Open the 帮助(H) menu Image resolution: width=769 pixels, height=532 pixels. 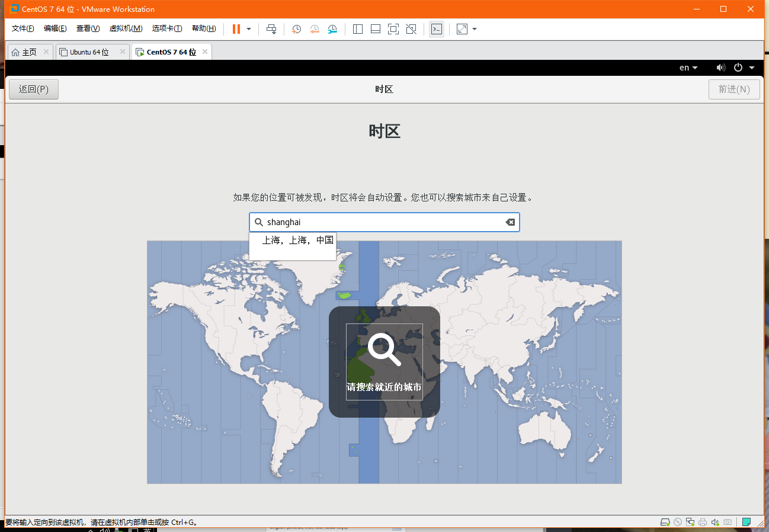pos(204,28)
